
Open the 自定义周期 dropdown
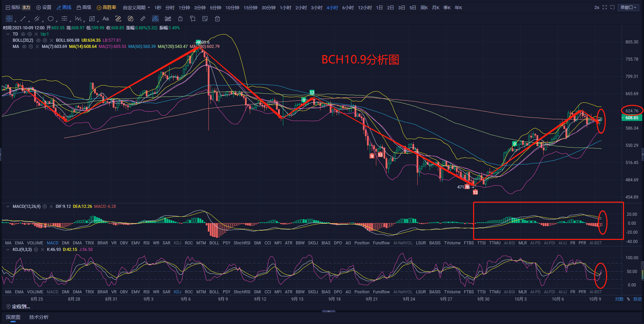(136, 8)
